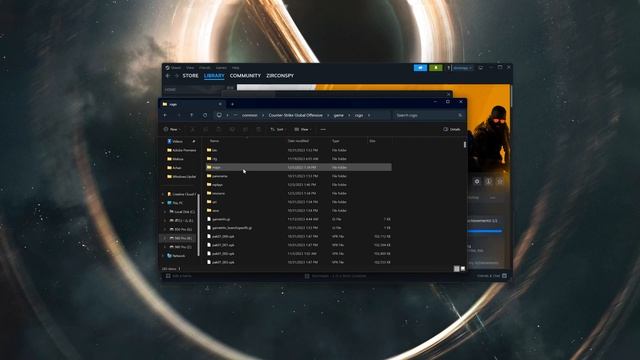The width and height of the screenshot is (640, 360).
Task: Go back in File Explorer history
Action: coord(165,116)
